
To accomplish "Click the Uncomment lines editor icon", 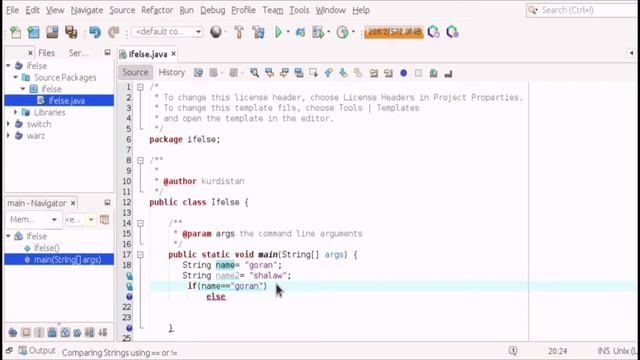I will pos(449,73).
